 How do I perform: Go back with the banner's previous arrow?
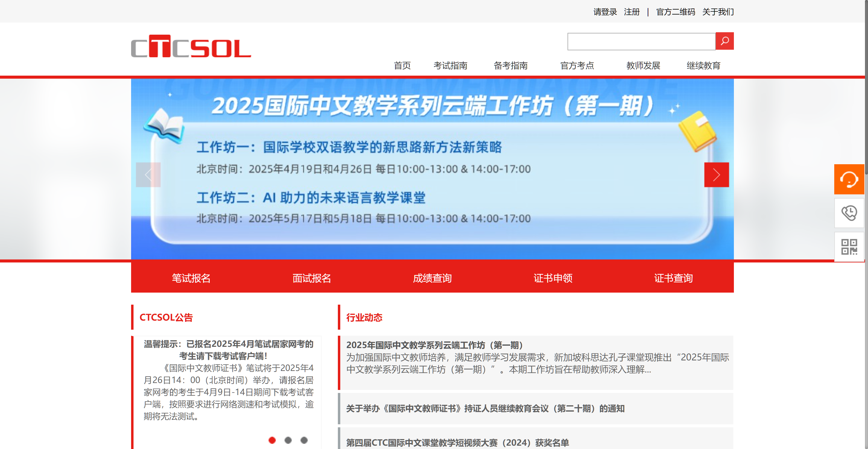(x=148, y=174)
